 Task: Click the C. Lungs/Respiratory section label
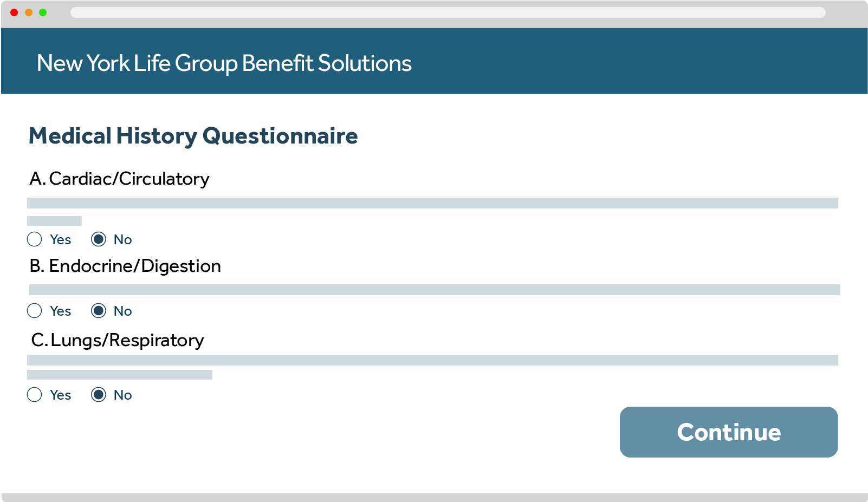118,340
